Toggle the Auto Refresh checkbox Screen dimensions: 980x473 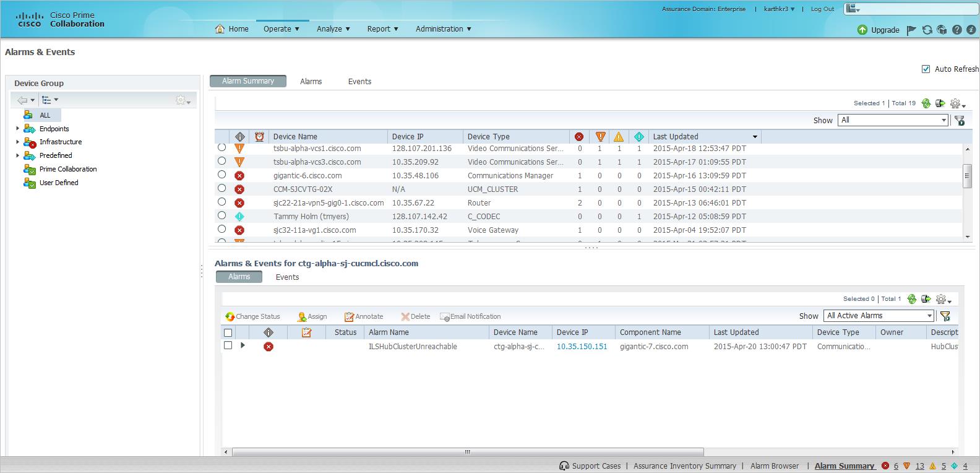pyautogui.click(x=926, y=69)
